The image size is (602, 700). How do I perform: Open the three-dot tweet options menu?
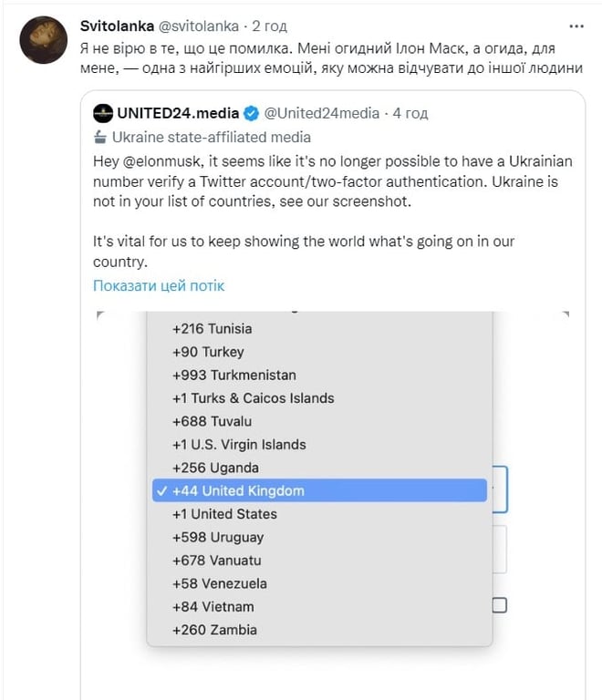click(x=576, y=26)
